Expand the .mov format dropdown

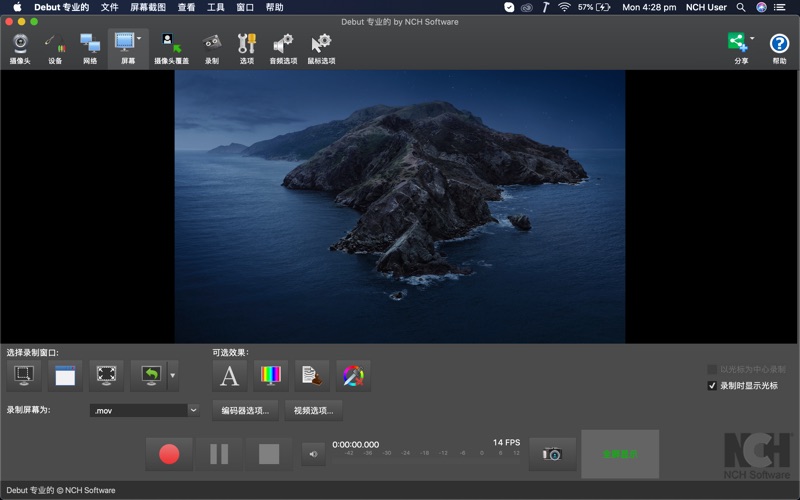click(193, 410)
